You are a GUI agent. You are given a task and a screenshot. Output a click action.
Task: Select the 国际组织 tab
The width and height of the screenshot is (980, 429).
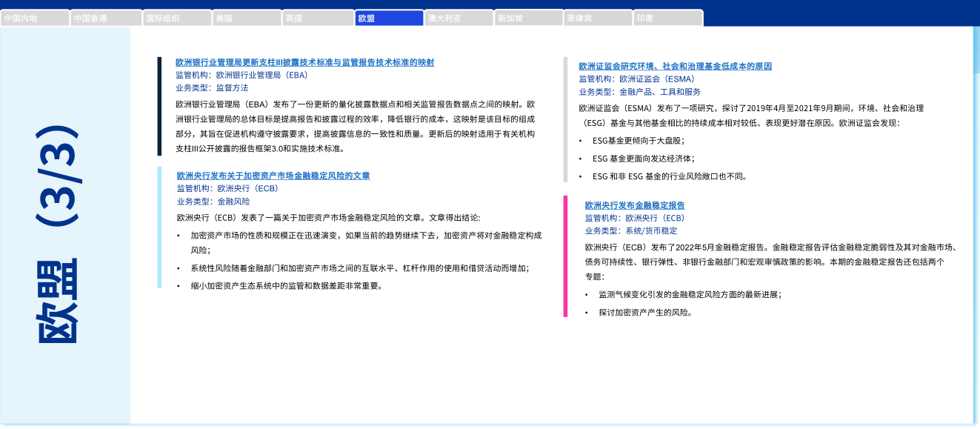pos(176,19)
